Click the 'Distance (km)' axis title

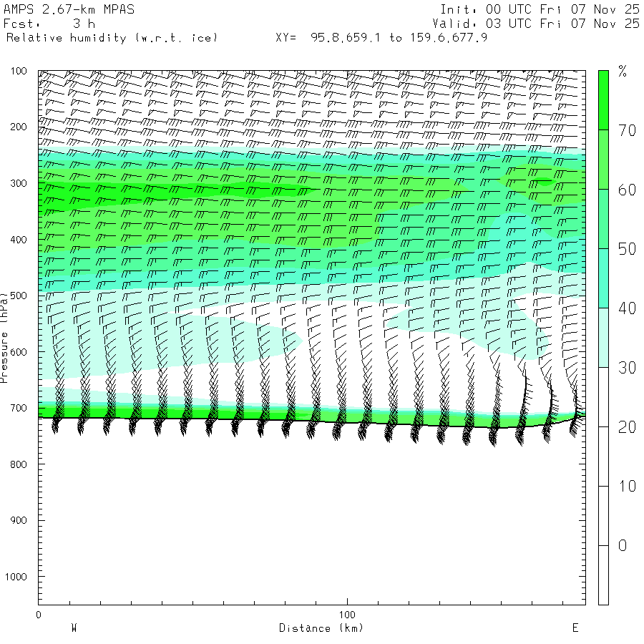click(x=321, y=628)
